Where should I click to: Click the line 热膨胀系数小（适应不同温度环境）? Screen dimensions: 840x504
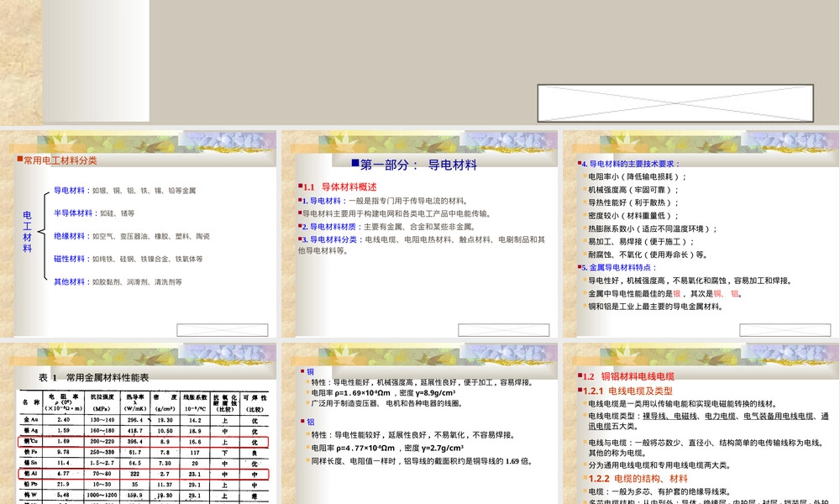[x=652, y=228]
